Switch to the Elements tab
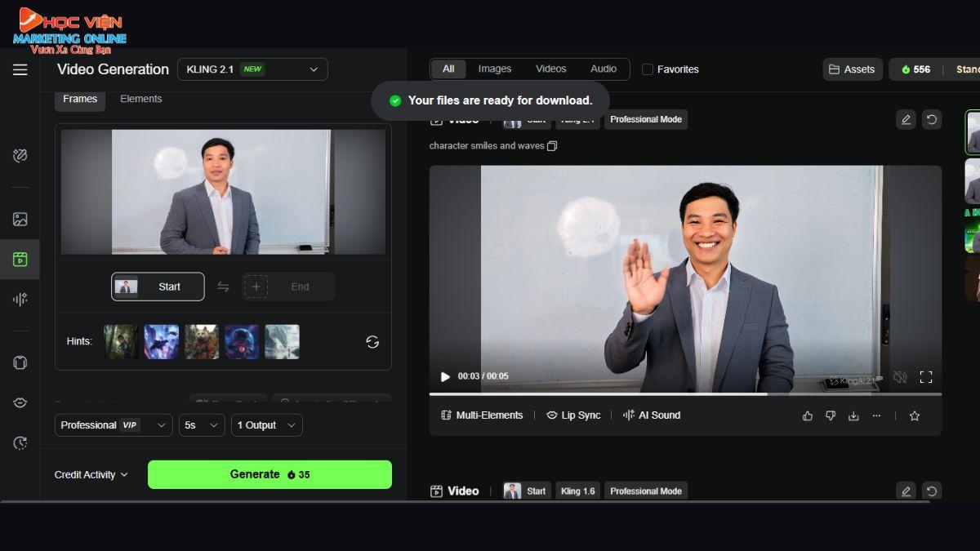The width and height of the screenshot is (980, 551). (140, 99)
